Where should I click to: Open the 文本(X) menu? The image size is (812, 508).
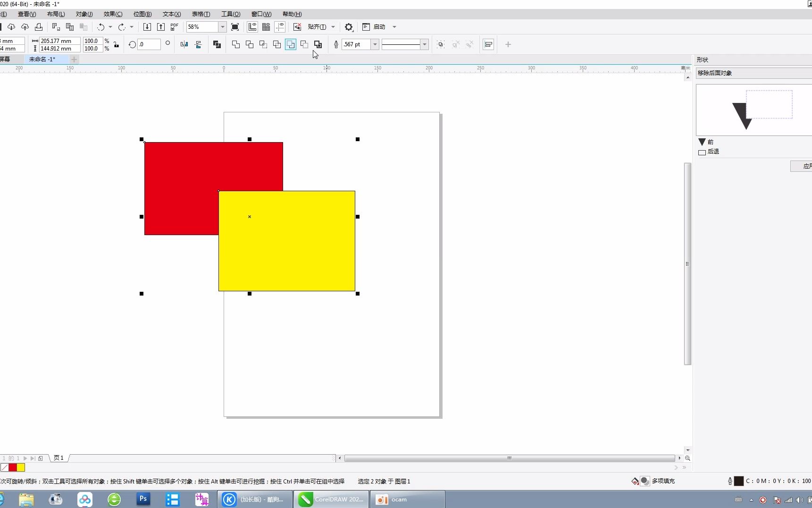[172, 14]
